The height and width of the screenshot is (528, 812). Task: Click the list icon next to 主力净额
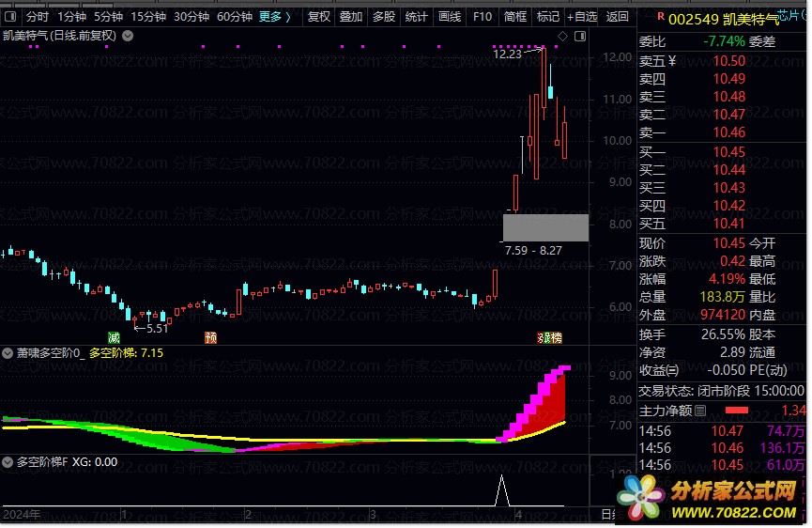(700, 412)
